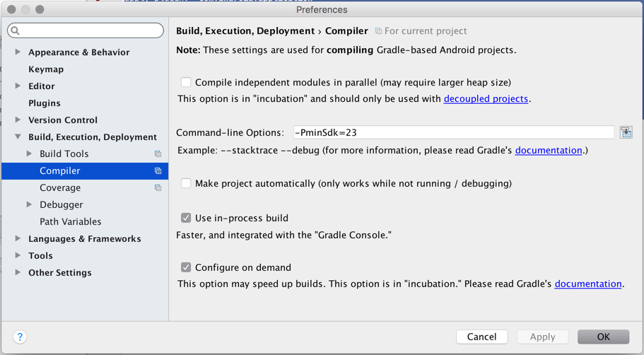Collapse Build, Execution, Deployment section
Image resolution: width=644 pixels, height=355 pixels.
pos(18,137)
